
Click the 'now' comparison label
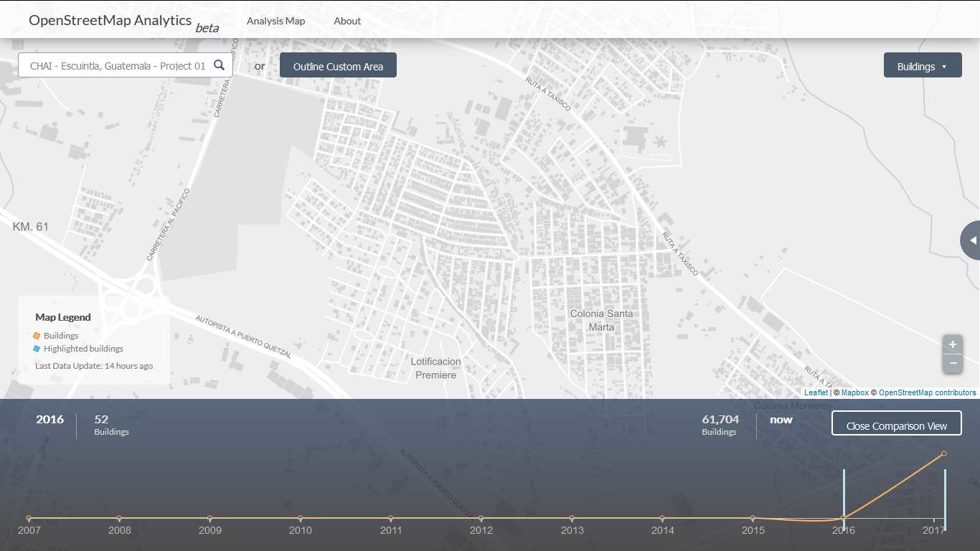781,420
